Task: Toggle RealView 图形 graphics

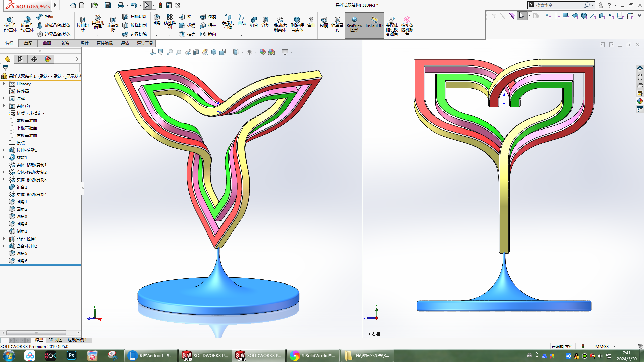Action: tap(354, 25)
